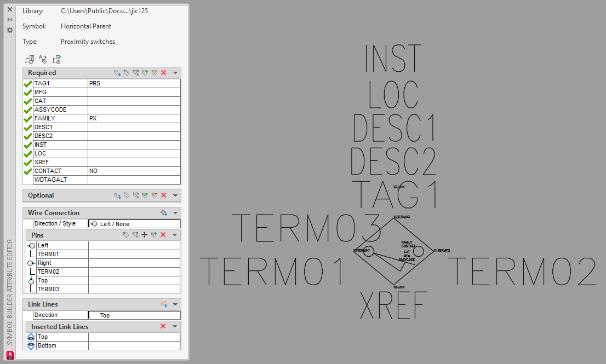Open Link Lines Direction dropdown
The image size is (606, 364).
coord(134,315)
